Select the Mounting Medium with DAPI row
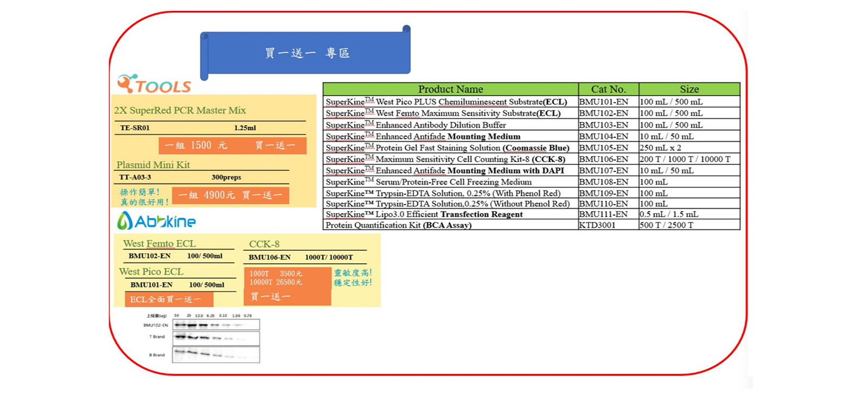This screenshot has height=407, width=868. tap(532, 170)
